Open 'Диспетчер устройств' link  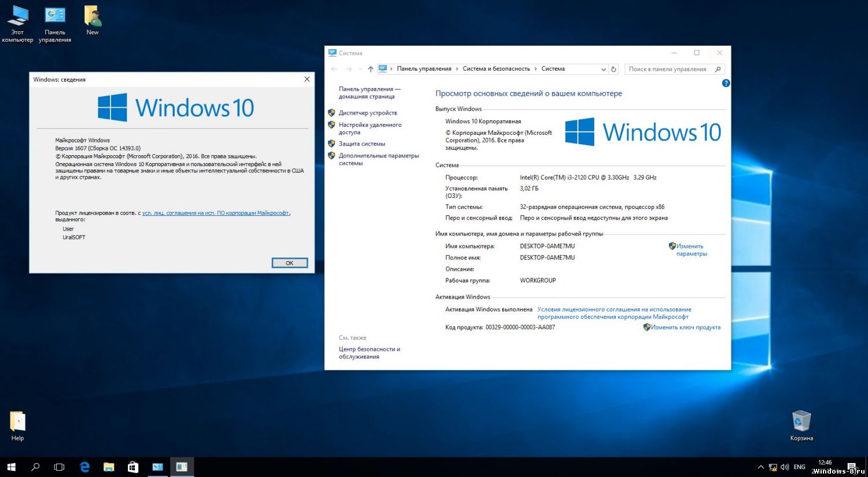click(x=368, y=113)
